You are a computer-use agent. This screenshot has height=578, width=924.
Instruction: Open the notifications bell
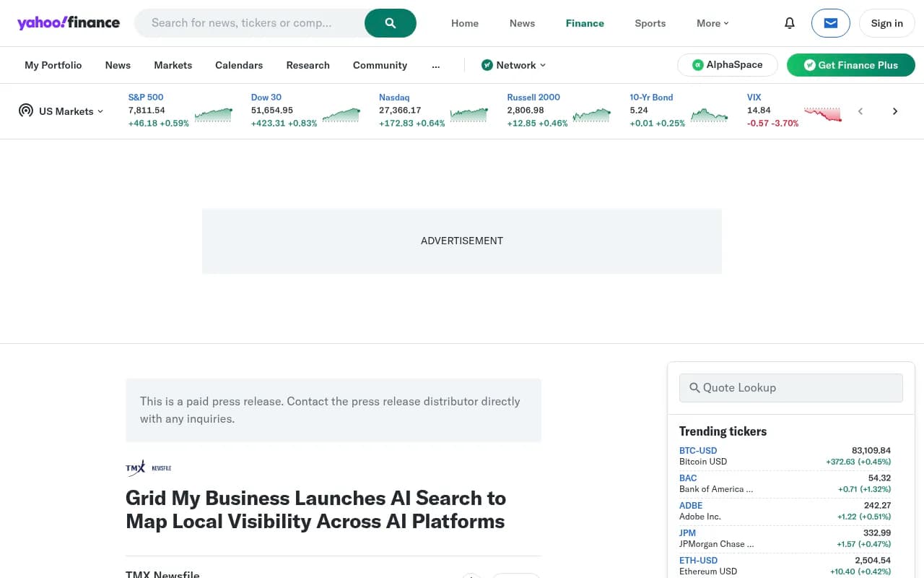[x=790, y=23]
